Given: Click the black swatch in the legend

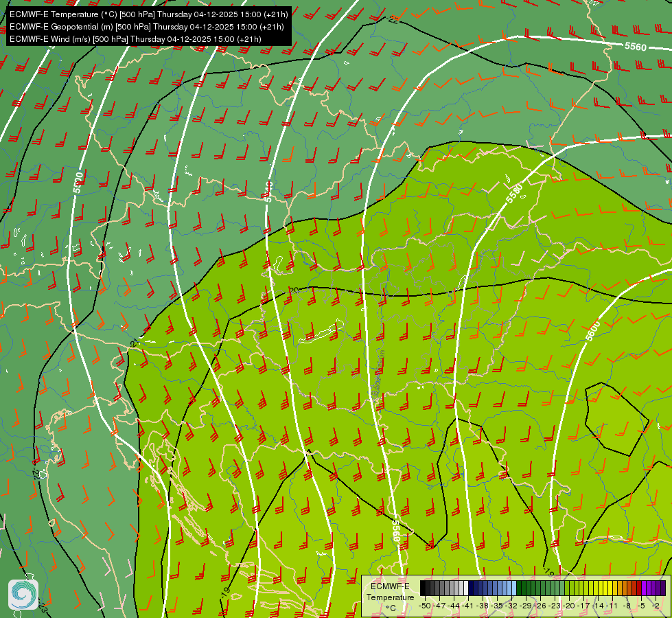Looking at the screenshot, I should pyautogui.click(x=423, y=588).
